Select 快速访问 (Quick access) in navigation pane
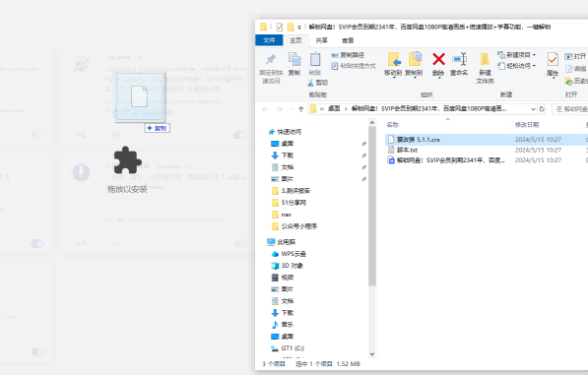Viewport: 588px width, 375px height. tap(289, 132)
